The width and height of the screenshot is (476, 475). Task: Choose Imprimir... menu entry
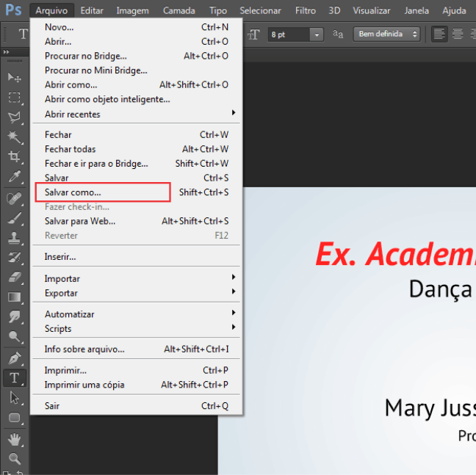click(x=136, y=370)
